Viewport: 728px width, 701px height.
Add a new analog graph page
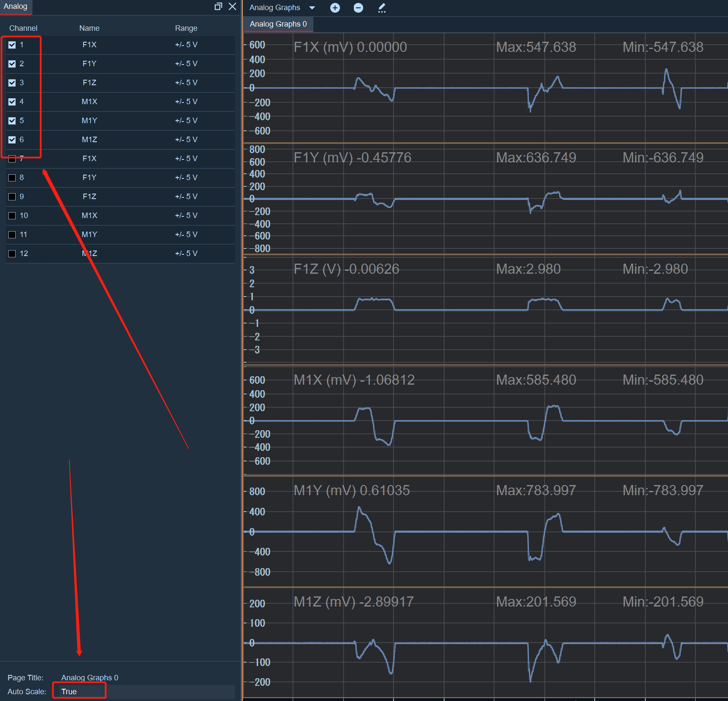335,8
